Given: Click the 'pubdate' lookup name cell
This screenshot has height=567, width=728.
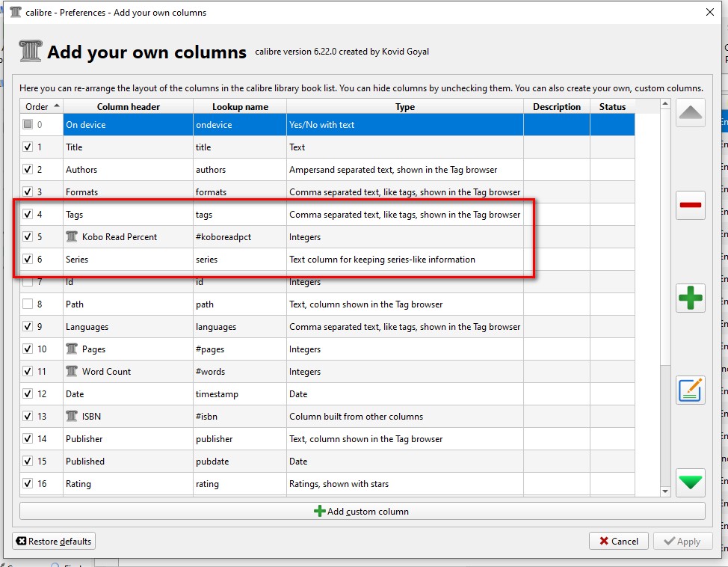Looking at the screenshot, I should (x=240, y=461).
